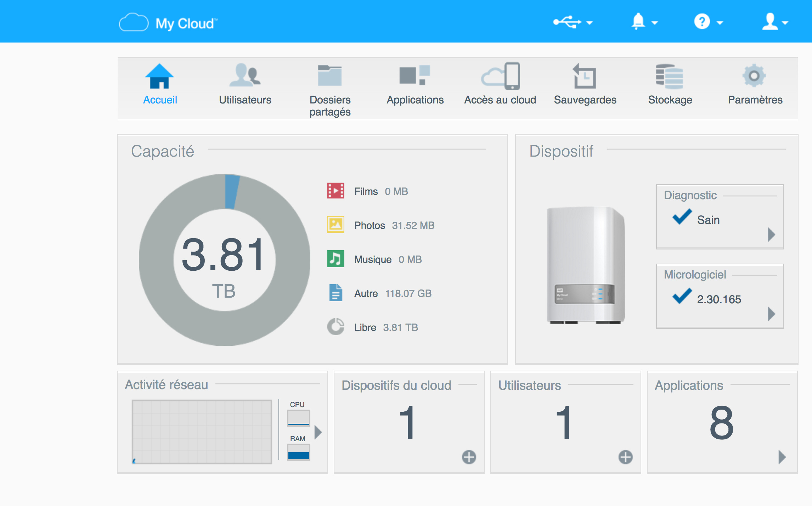812x506 pixels.
Task: Expand the Applications panel arrow
Action: click(x=782, y=457)
